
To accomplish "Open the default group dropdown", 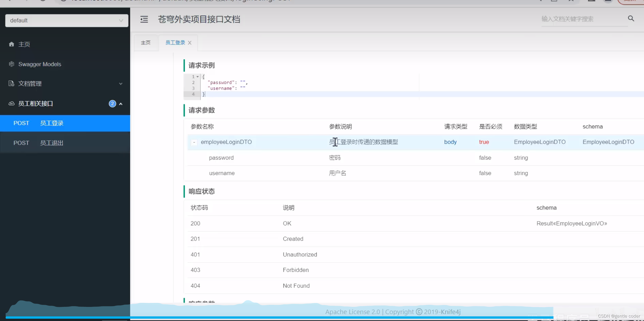I will coord(67,21).
